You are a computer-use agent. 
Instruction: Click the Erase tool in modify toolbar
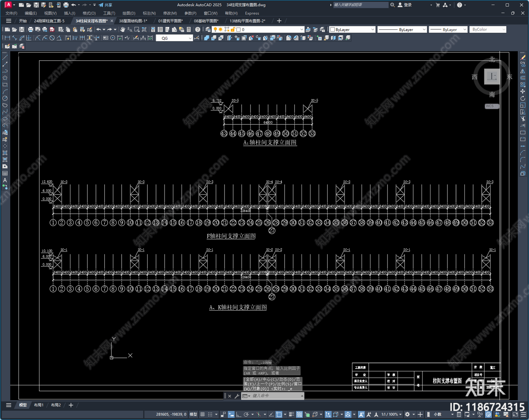click(523, 58)
